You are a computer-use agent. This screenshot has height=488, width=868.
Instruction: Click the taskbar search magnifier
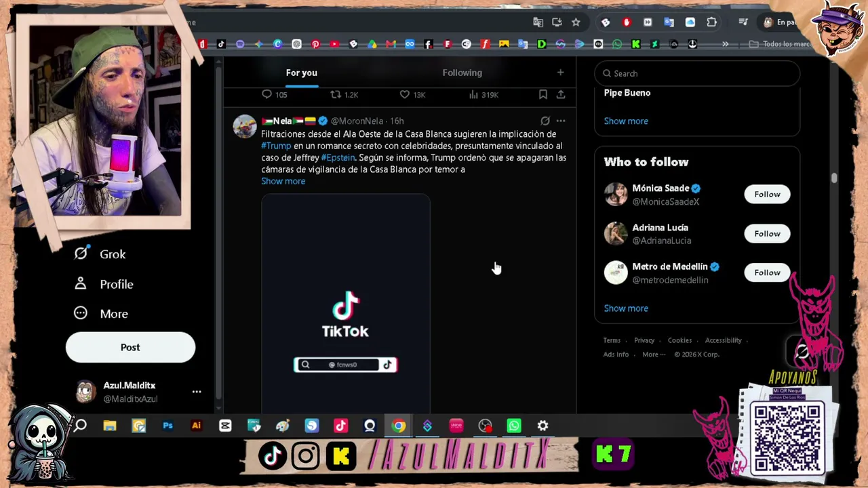[81, 426]
